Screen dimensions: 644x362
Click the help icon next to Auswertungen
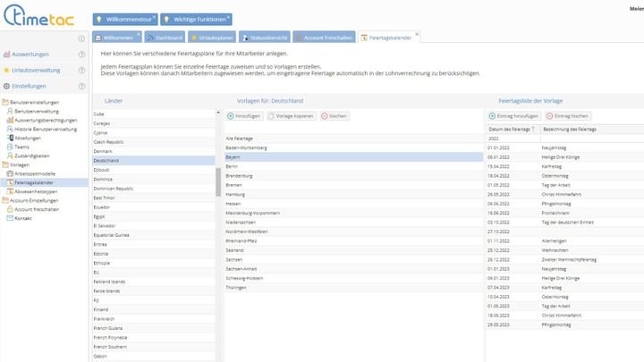point(82,54)
